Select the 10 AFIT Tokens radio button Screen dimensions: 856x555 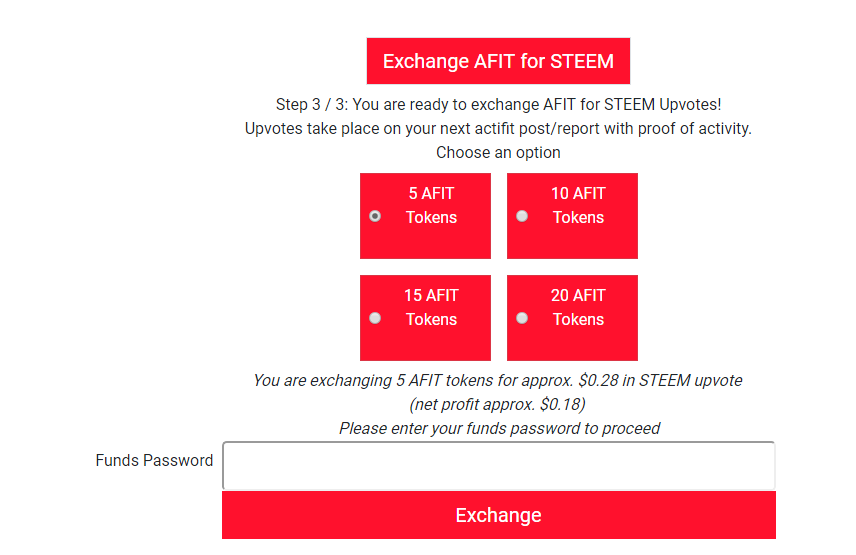[x=522, y=216]
